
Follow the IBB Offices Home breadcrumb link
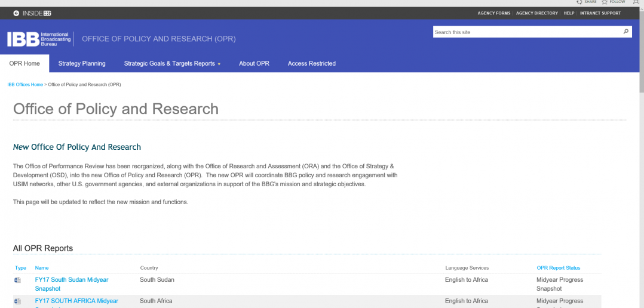click(25, 85)
